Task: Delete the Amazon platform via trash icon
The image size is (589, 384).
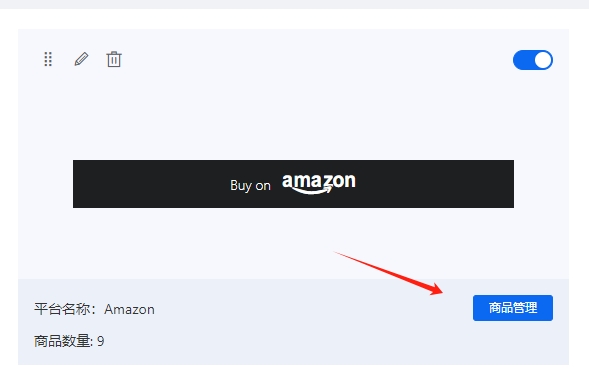Action: (114, 59)
